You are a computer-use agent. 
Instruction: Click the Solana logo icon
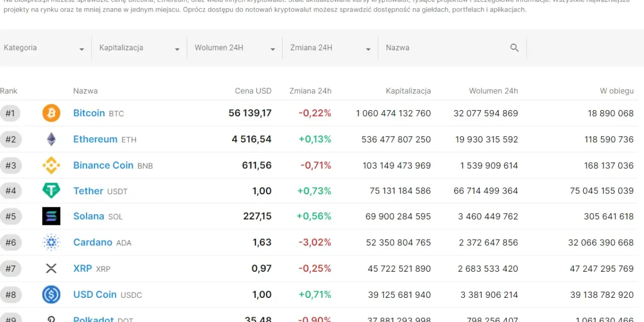(51, 216)
